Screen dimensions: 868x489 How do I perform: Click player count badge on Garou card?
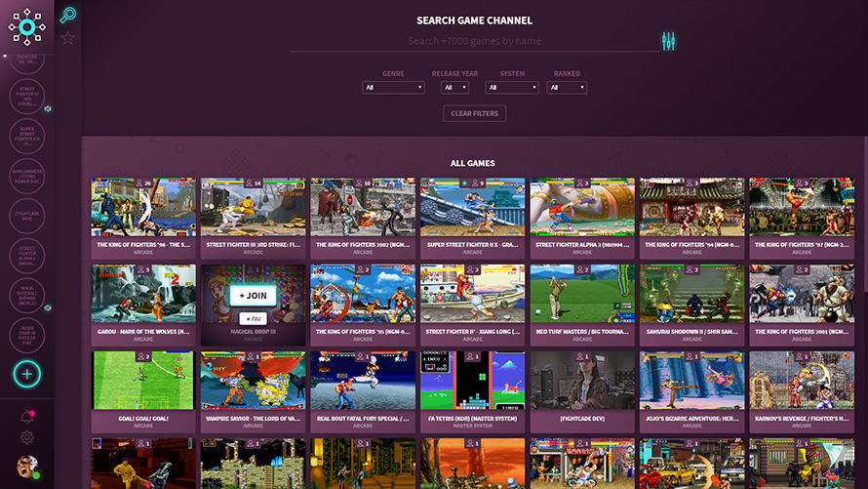tap(143, 269)
